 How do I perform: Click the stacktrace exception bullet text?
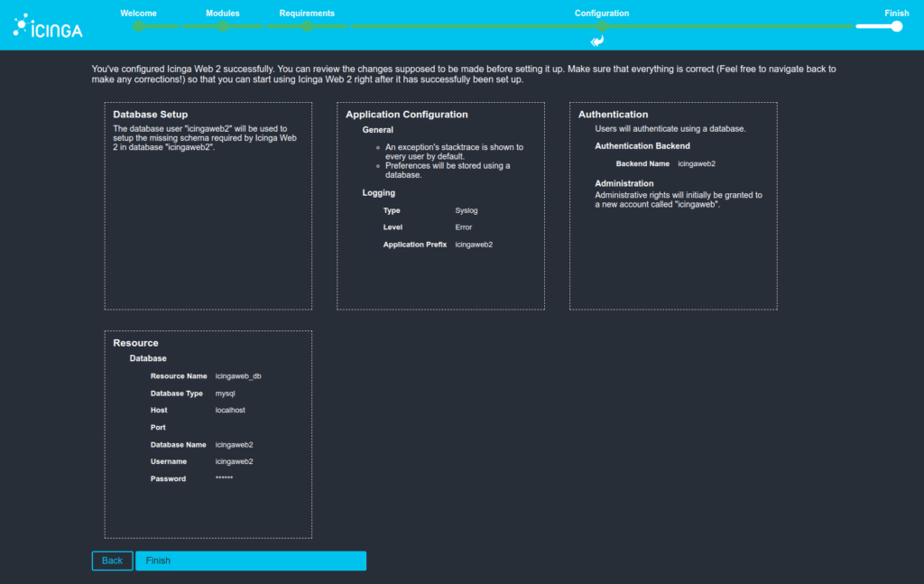455,152
